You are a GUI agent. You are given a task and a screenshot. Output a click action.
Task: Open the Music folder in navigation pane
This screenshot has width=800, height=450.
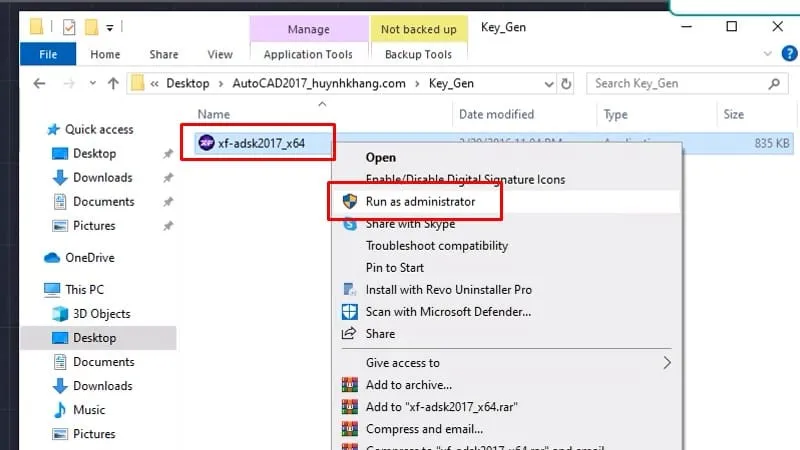pos(89,410)
